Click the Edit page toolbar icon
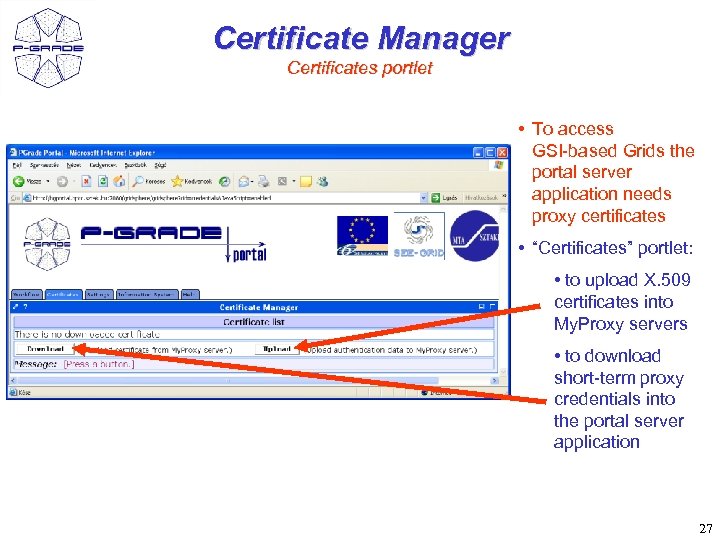The width and height of the screenshot is (720, 540). [282, 182]
